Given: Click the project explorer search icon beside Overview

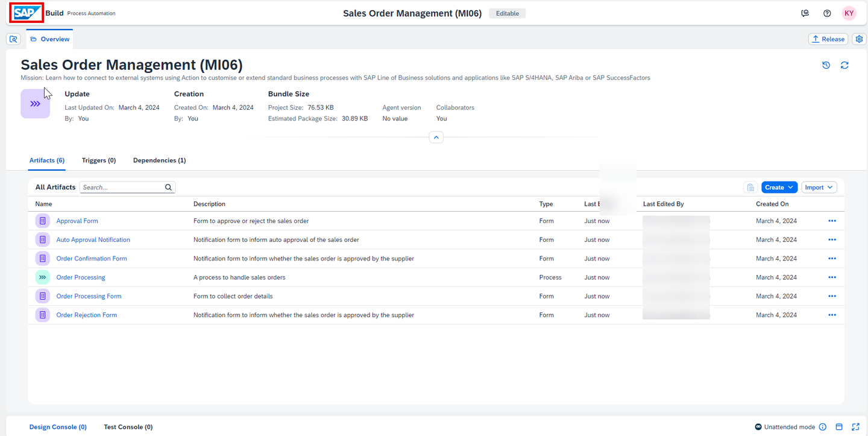Looking at the screenshot, I should tap(13, 39).
